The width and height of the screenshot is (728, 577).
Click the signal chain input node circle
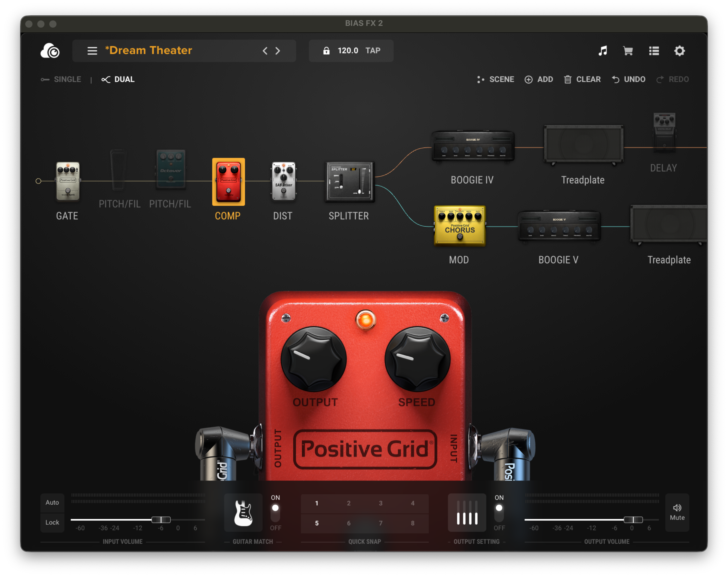[38, 181]
